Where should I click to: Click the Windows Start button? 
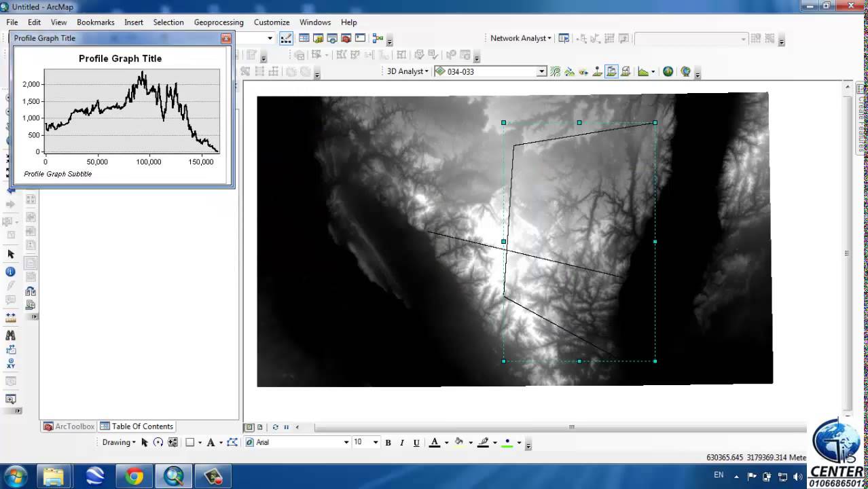(15, 475)
